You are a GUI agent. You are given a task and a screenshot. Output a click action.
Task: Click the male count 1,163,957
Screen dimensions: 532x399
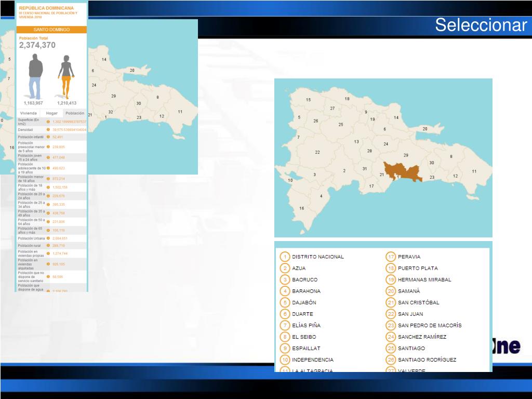pos(33,103)
